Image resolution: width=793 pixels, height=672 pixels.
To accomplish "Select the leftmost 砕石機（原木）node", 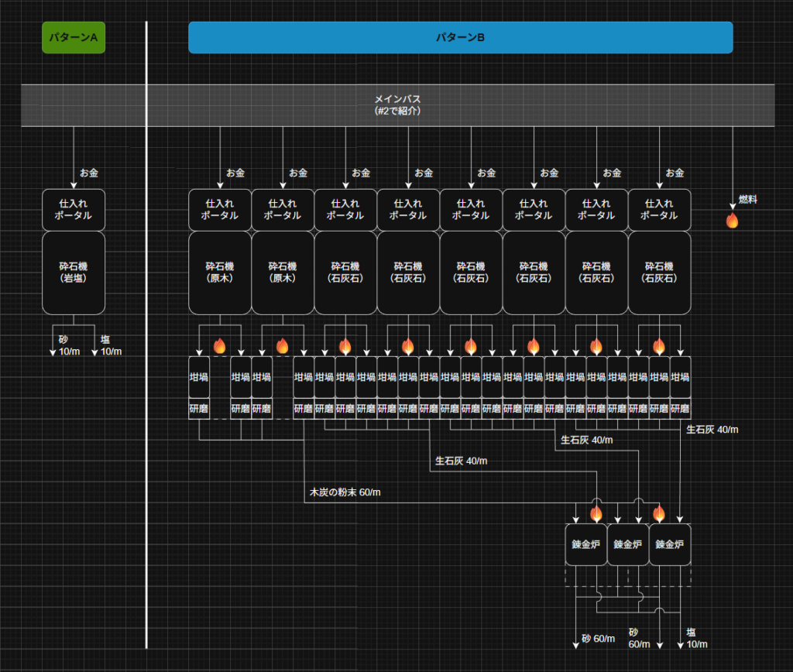I will click(220, 273).
